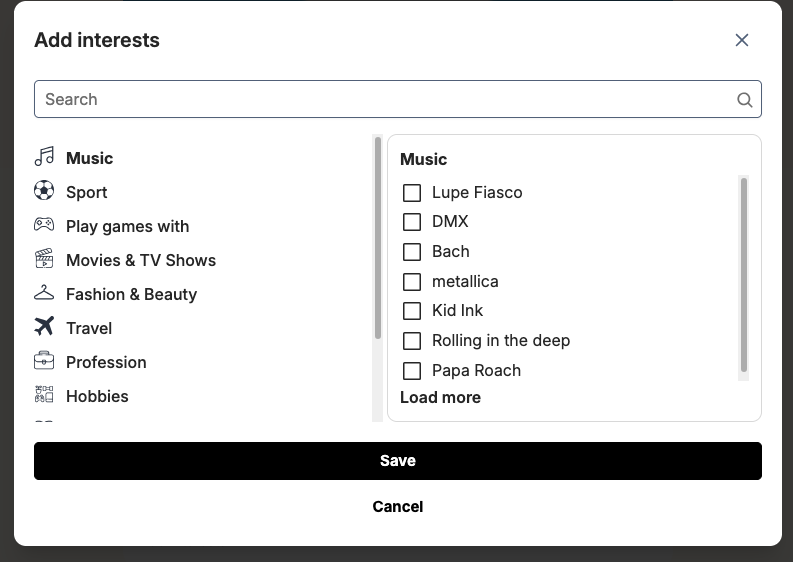Click the Profession briefcase icon
Image resolution: width=793 pixels, height=562 pixels.
click(x=44, y=361)
